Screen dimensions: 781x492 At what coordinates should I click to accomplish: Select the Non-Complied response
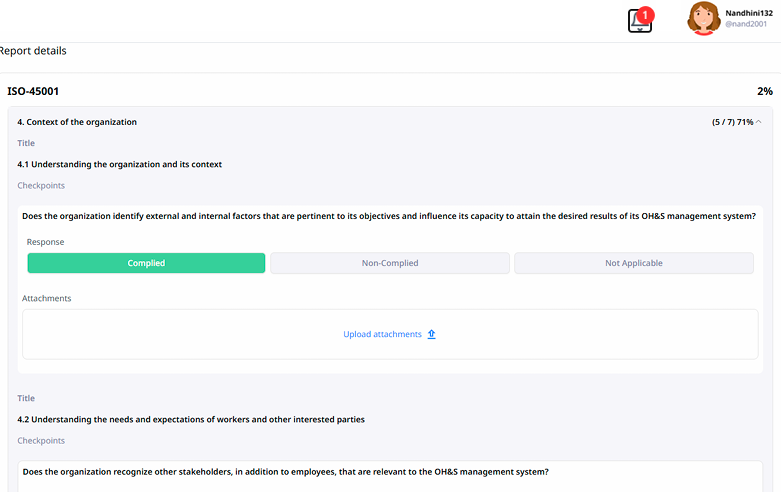[x=389, y=263]
